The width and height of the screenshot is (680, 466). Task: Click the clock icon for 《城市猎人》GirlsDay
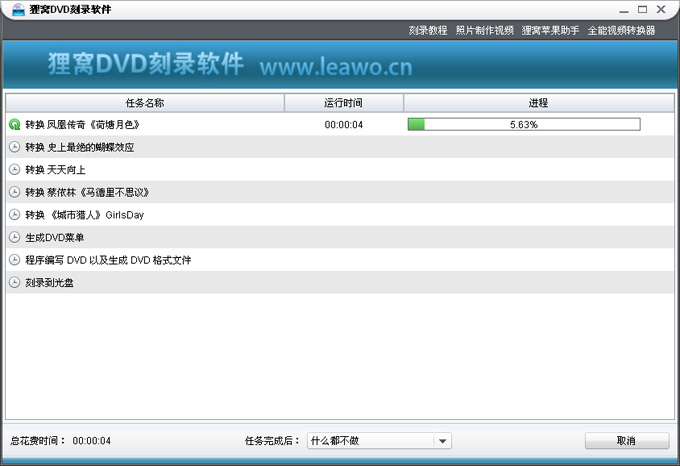tap(15, 215)
